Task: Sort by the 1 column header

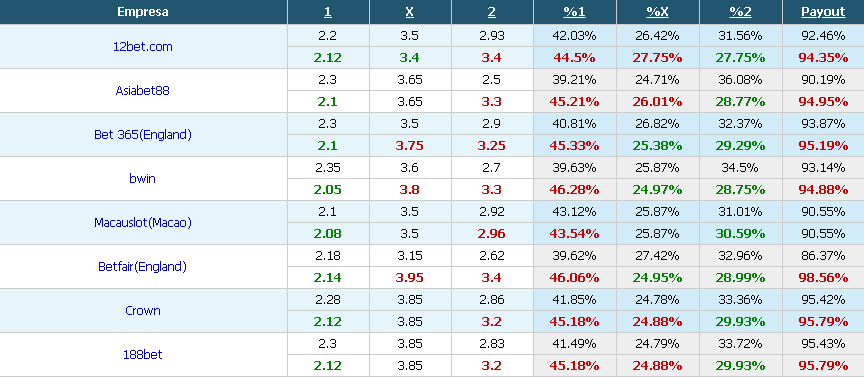Action: [328, 12]
